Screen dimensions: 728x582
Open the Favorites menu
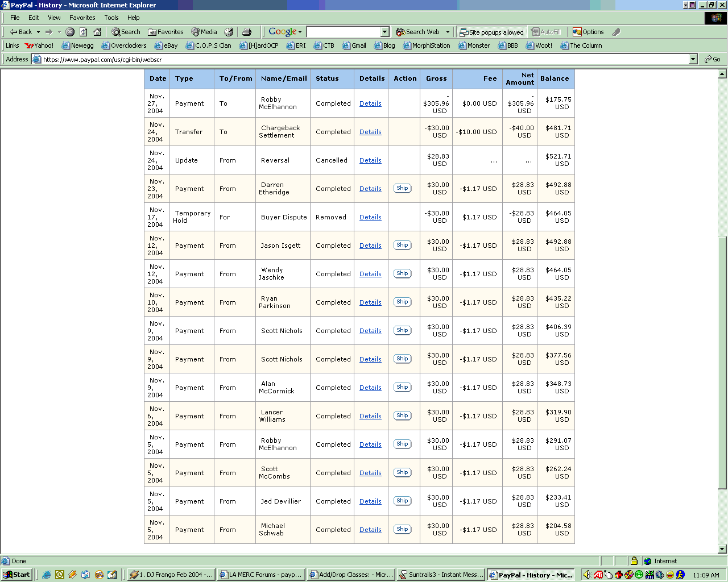(x=82, y=18)
